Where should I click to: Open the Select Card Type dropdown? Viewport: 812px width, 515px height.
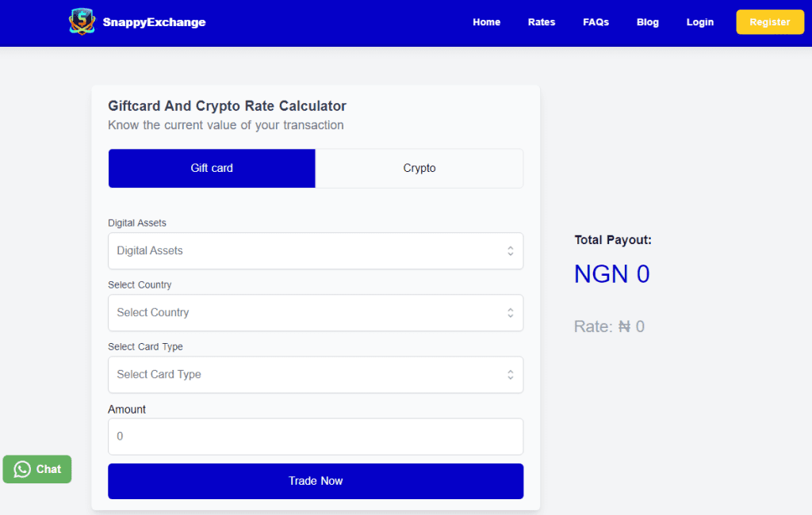(x=316, y=375)
